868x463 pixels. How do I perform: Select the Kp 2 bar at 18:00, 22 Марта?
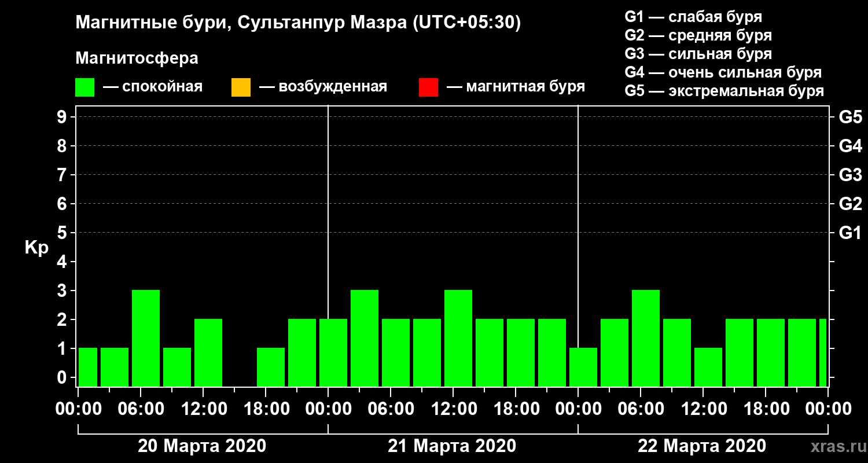tap(771, 352)
